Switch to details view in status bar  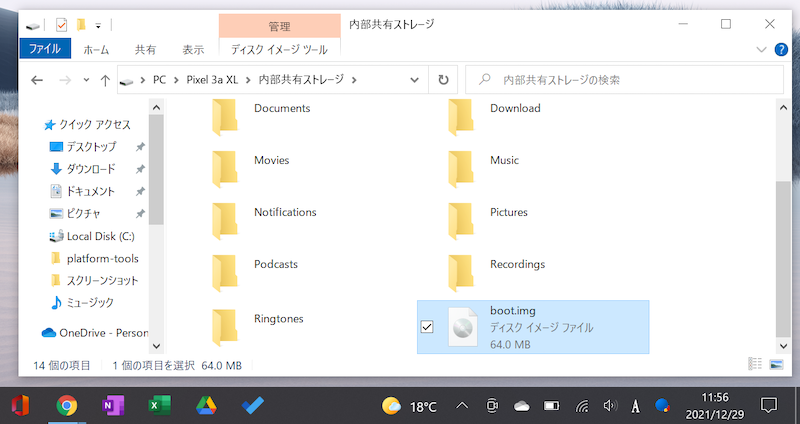[x=755, y=365]
